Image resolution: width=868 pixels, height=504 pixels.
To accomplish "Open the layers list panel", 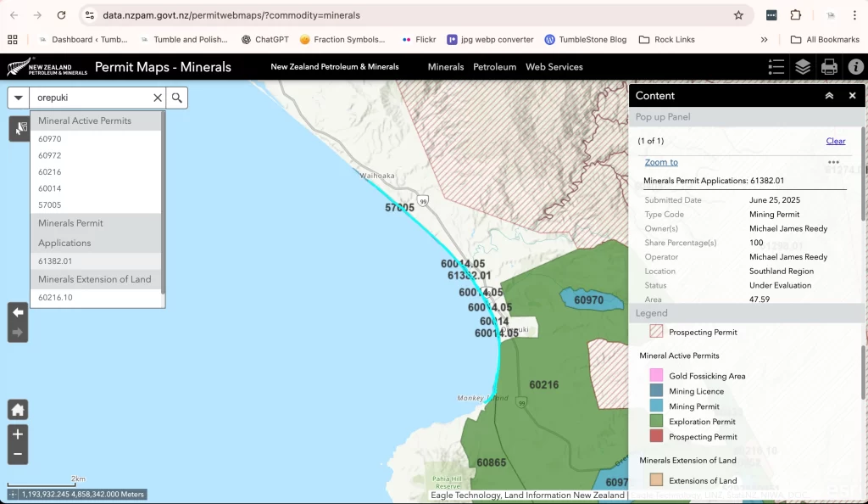I will tap(803, 67).
